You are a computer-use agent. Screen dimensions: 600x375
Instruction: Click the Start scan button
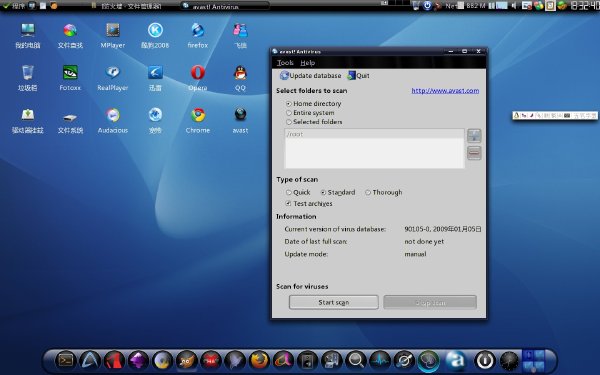click(334, 302)
